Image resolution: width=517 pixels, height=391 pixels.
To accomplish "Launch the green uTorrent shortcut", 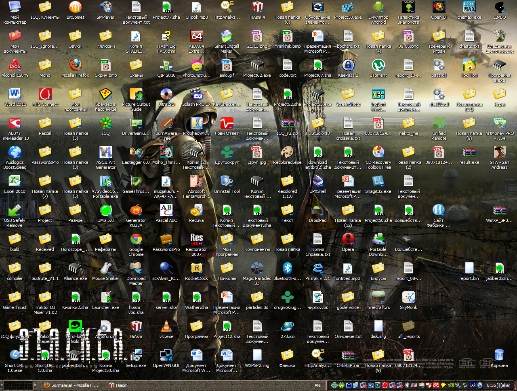I will pos(378,65).
